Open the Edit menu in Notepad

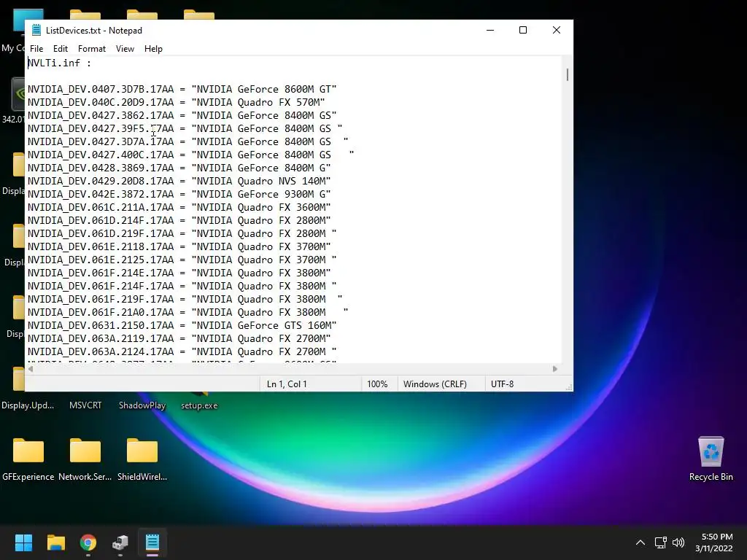[x=60, y=49]
